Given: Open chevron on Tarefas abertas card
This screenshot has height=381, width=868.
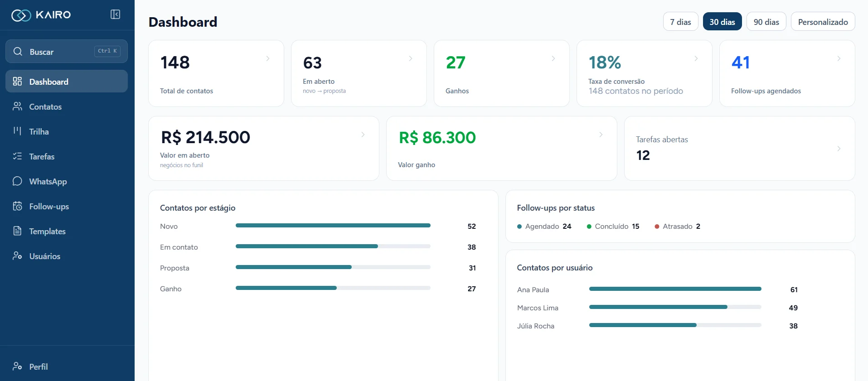Looking at the screenshot, I should (x=839, y=149).
